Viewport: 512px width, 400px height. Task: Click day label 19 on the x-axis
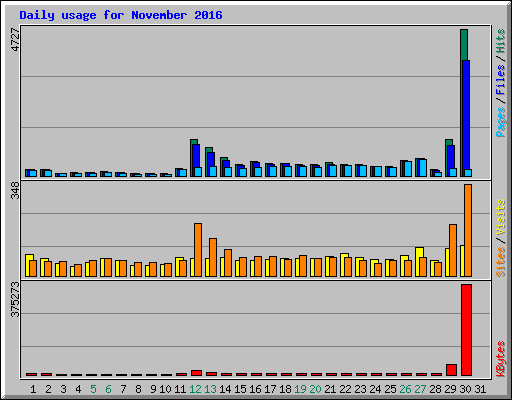[300, 389]
